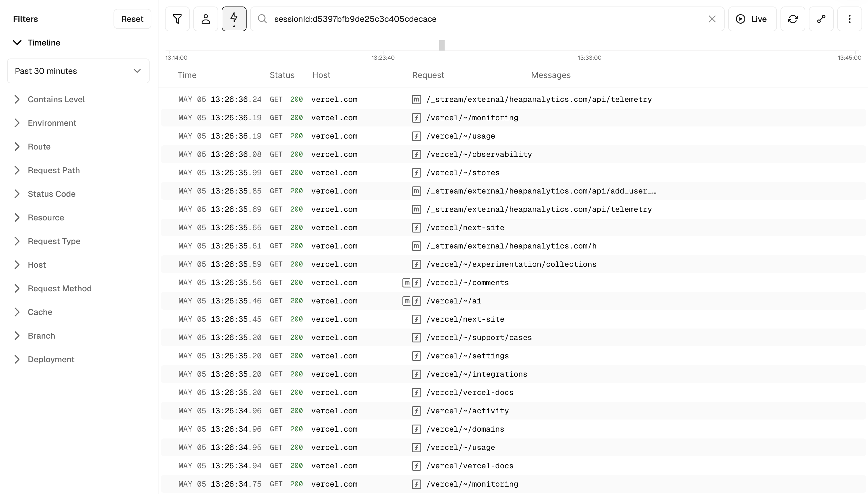Expand the Deployment filter
The height and width of the screenshot is (494, 868).
pyautogui.click(x=44, y=359)
